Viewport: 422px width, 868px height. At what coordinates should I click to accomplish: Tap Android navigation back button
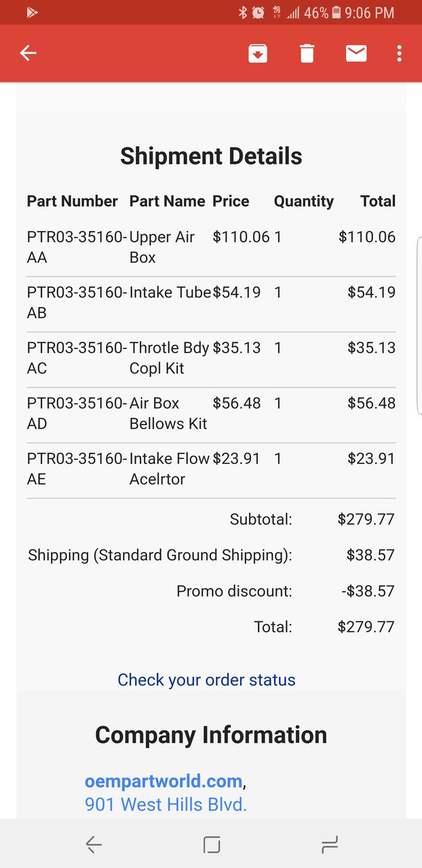coord(94,844)
